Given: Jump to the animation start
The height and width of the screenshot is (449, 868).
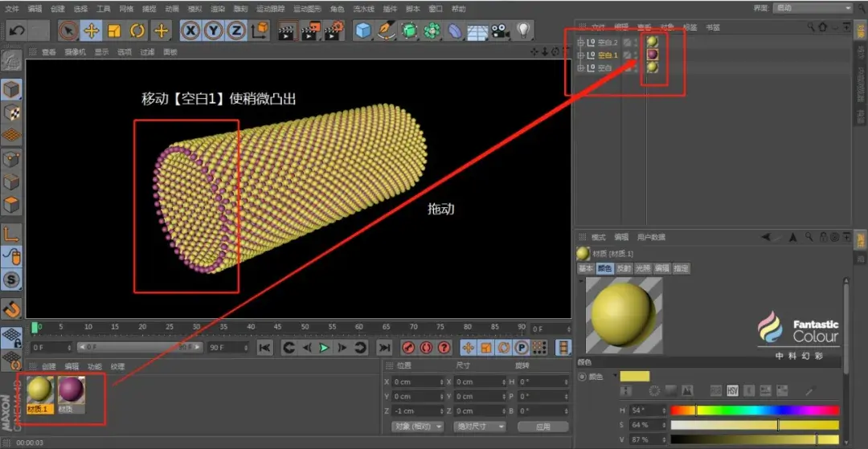Looking at the screenshot, I should pos(264,348).
